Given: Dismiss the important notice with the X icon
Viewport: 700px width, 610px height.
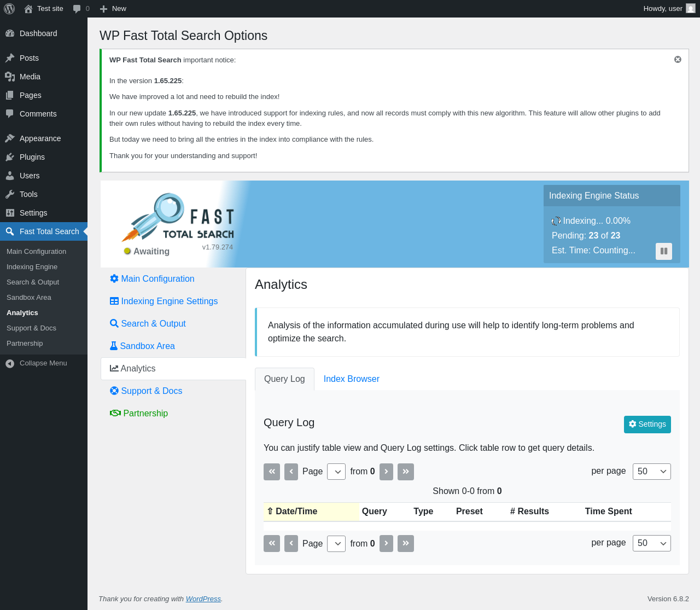Looking at the screenshot, I should 678,60.
